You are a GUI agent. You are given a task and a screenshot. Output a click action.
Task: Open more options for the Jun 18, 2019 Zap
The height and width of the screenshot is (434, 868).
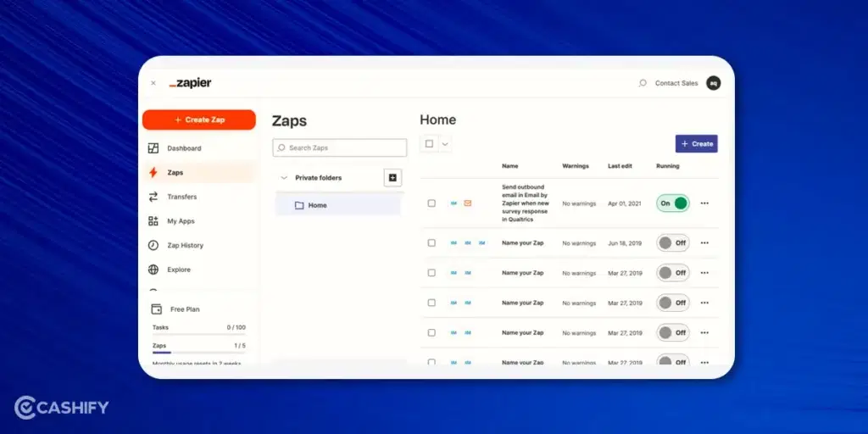tap(704, 243)
